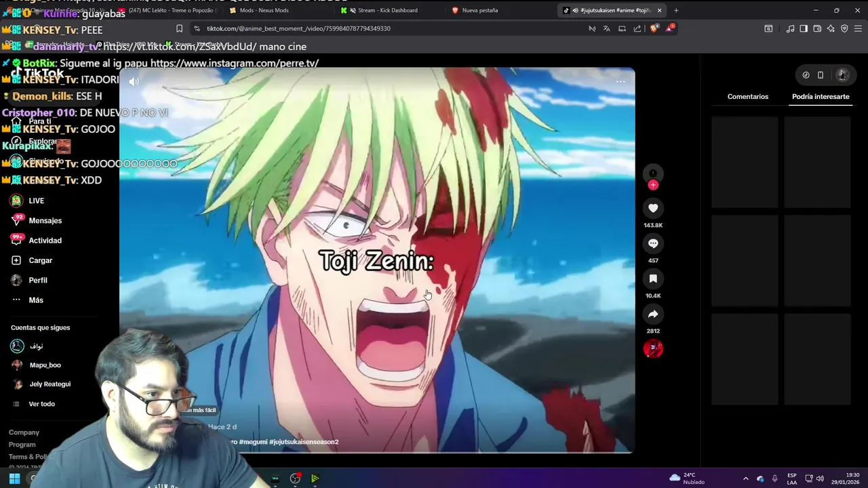Open ESP LAA language switcher
Screen dimensions: 868x488
(x=792, y=479)
